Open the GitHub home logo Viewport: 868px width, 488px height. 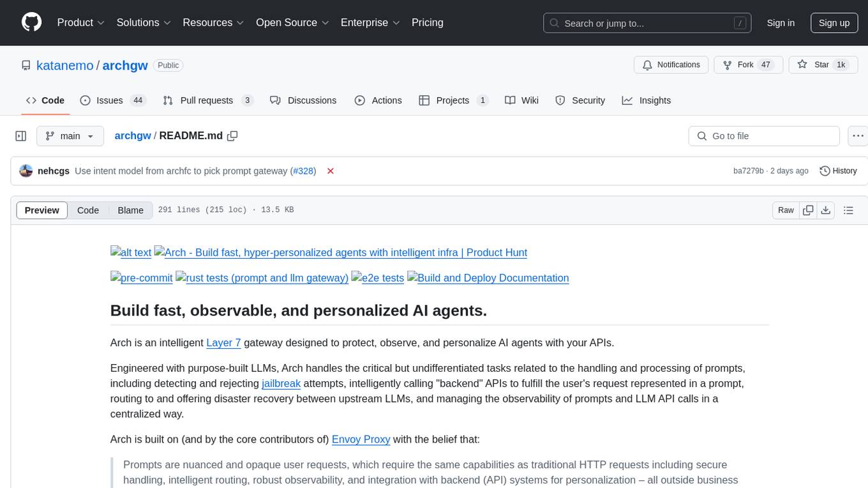pyautogui.click(x=31, y=22)
